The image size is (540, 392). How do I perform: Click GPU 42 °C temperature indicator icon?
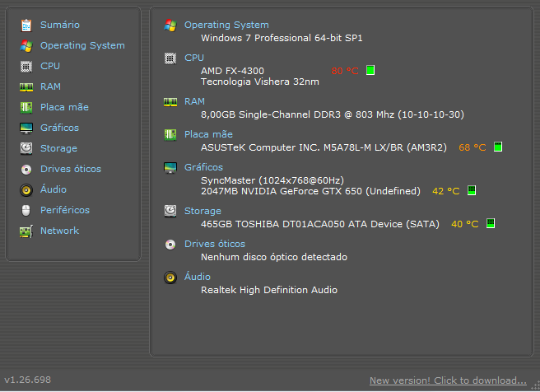pos(472,190)
